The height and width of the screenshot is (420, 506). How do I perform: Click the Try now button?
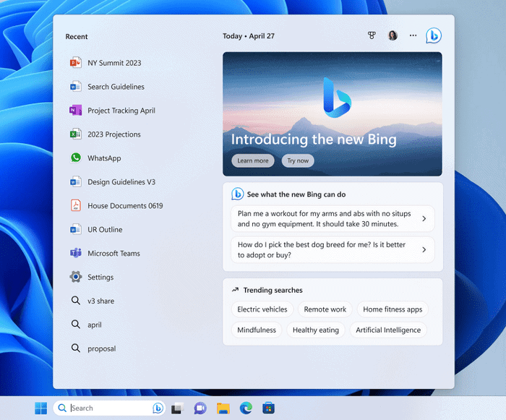click(298, 160)
